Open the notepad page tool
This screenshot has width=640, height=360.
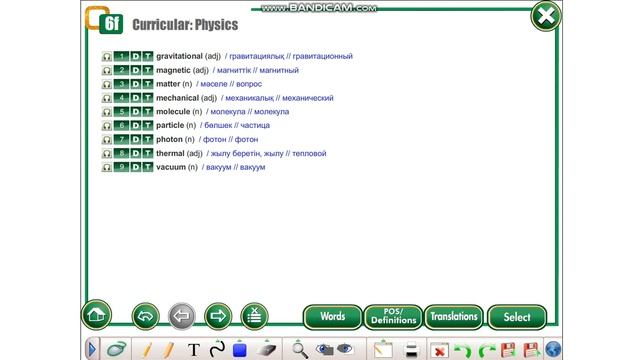(x=383, y=349)
